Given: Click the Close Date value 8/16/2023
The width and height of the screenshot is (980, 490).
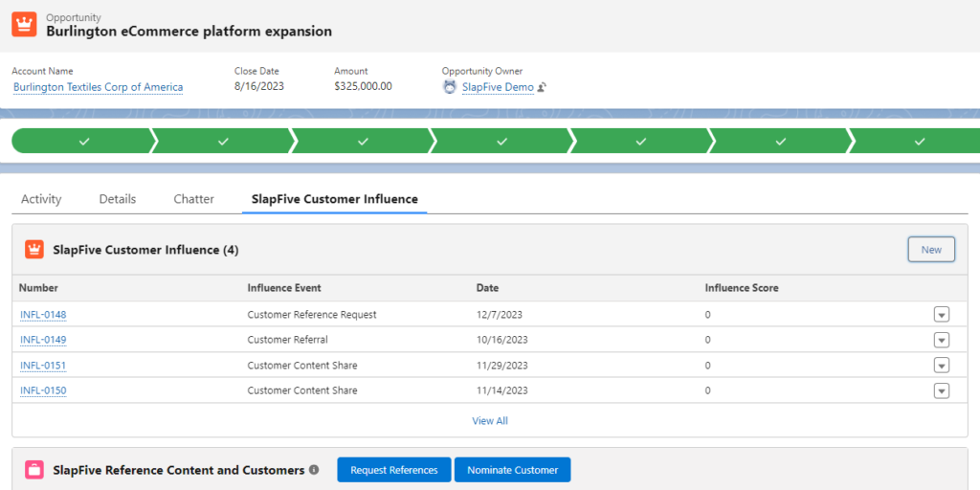Looking at the screenshot, I should pos(259,86).
